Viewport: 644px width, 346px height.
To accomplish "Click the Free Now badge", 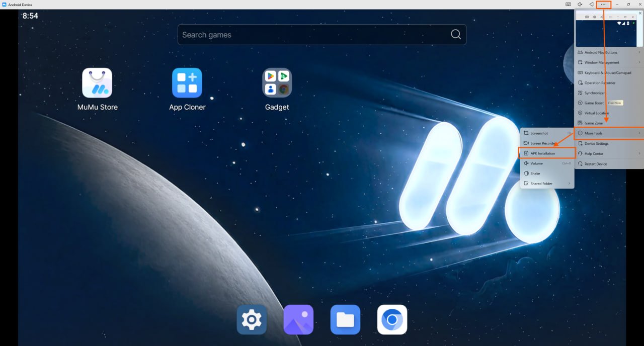I will pos(615,103).
